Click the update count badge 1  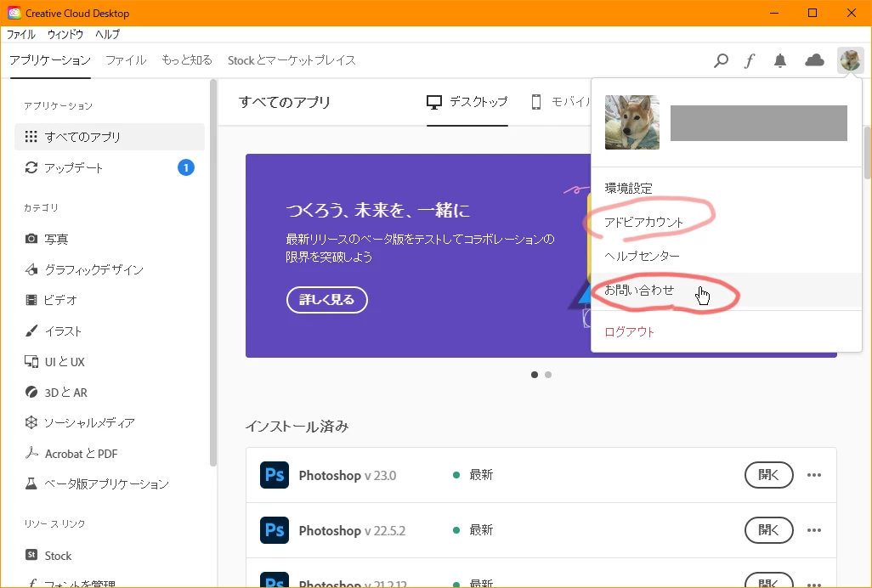[x=186, y=167]
